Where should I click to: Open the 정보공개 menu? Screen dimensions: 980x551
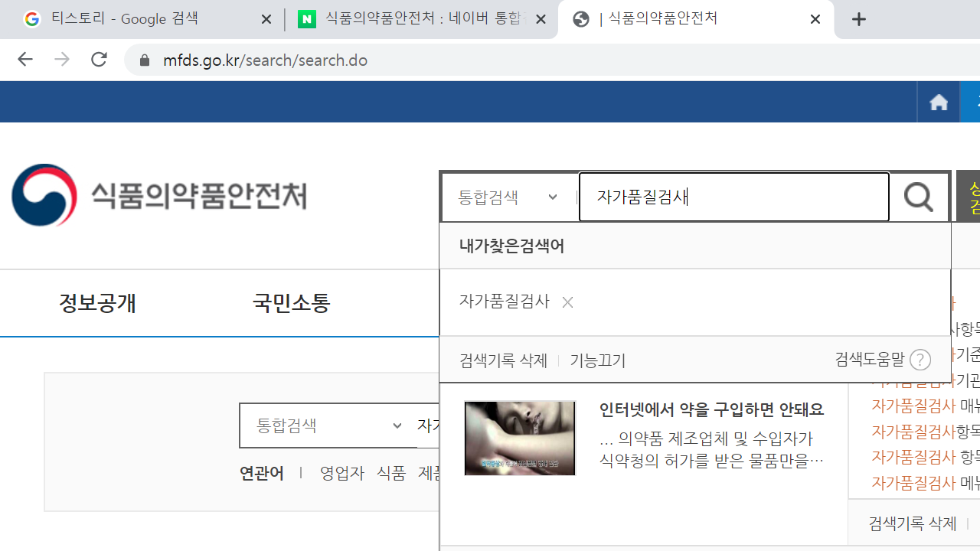tap(97, 303)
